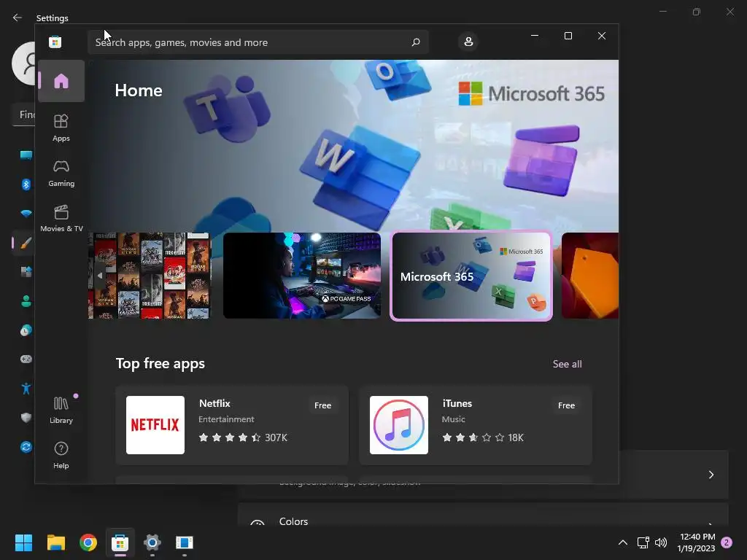Viewport: 747px width, 560px height.
Task: Click the Windows Start button
Action: [x=23, y=542]
